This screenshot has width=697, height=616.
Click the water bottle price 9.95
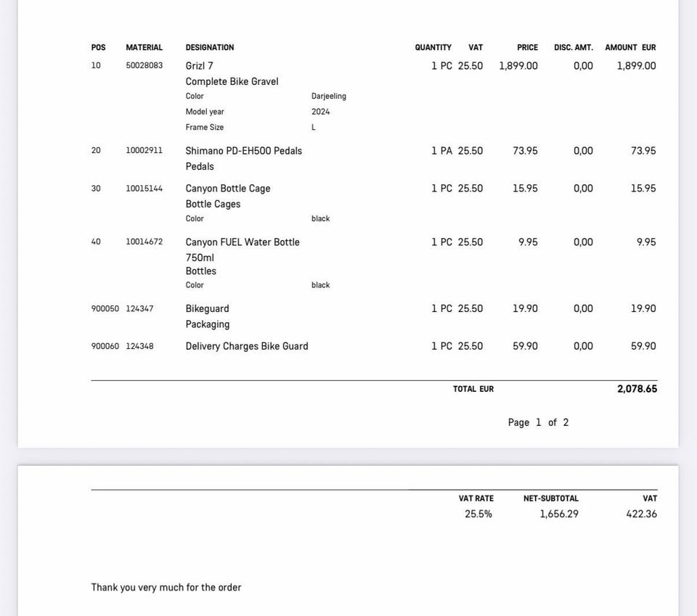[x=528, y=242]
